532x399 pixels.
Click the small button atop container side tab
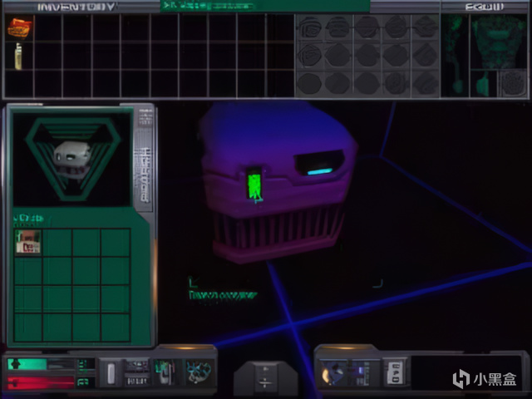click(x=145, y=116)
